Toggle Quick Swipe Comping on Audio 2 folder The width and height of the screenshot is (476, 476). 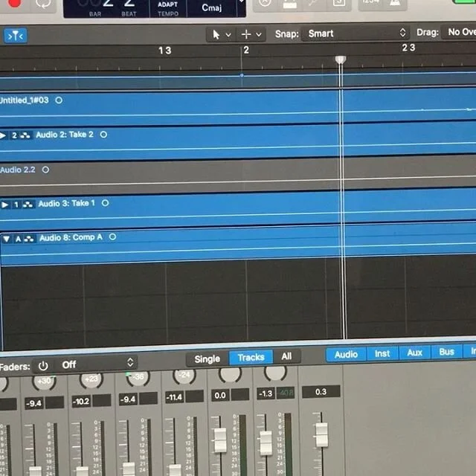(25, 135)
